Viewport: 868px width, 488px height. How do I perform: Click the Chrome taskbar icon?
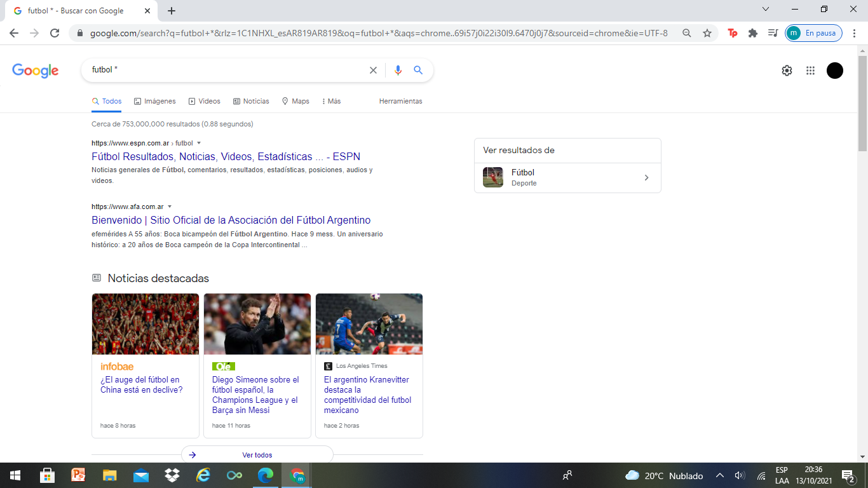point(297,475)
